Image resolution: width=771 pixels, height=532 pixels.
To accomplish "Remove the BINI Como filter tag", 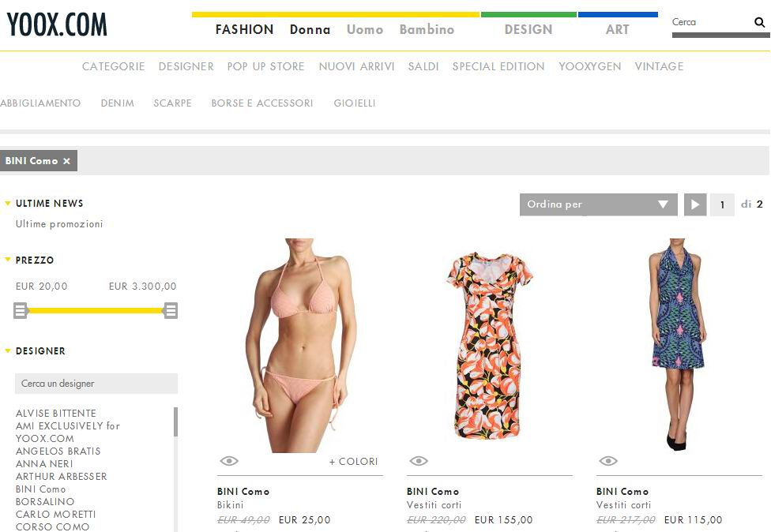I will tap(66, 161).
